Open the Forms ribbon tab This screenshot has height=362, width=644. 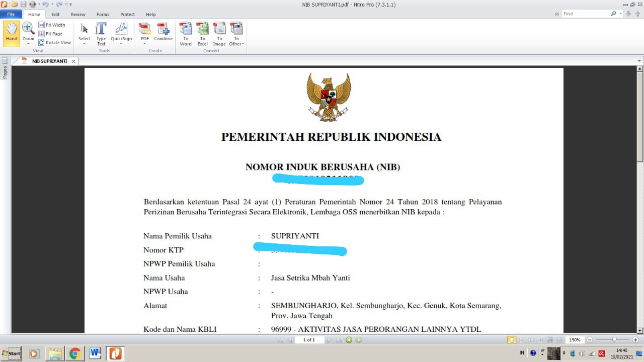tap(103, 15)
